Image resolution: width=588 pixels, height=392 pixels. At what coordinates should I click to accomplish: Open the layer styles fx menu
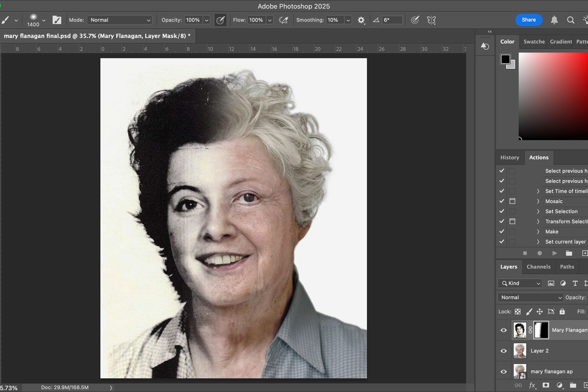pyautogui.click(x=532, y=385)
